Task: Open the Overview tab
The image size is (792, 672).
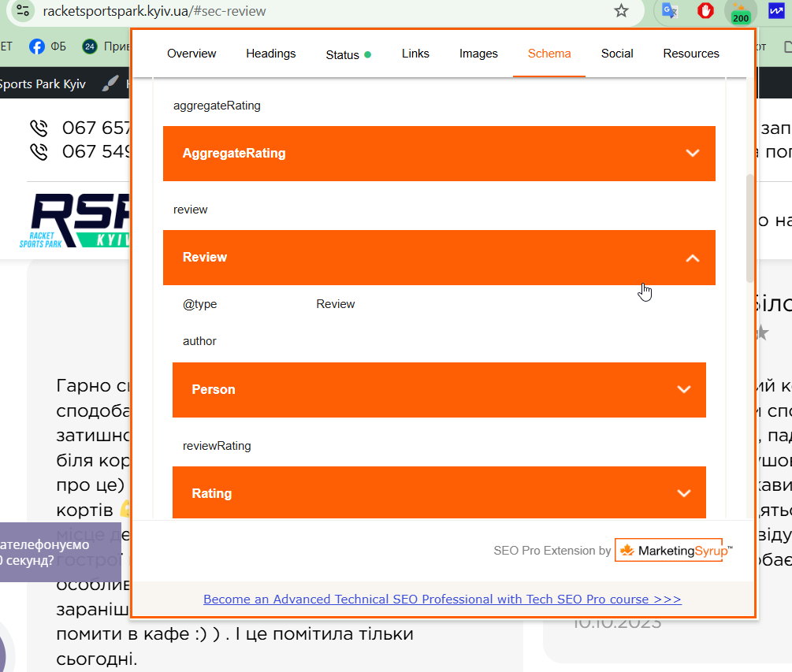Action: coord(191,54)
